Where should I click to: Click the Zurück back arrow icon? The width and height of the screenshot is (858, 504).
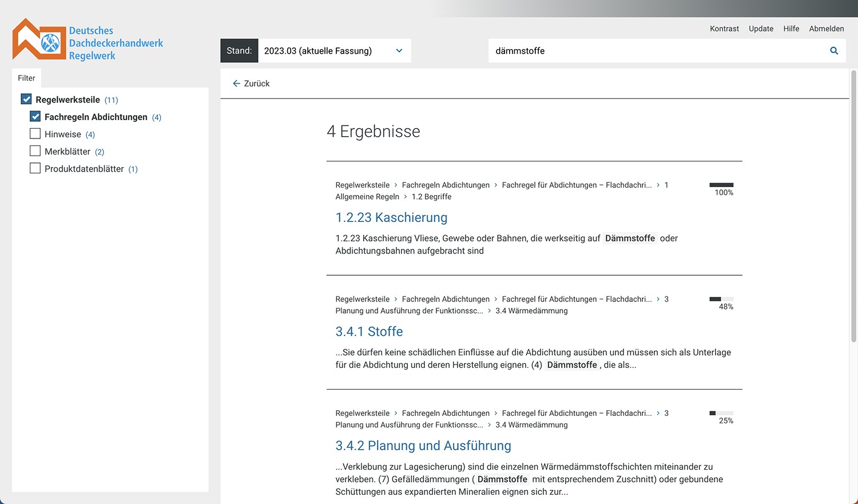(236, 84)
